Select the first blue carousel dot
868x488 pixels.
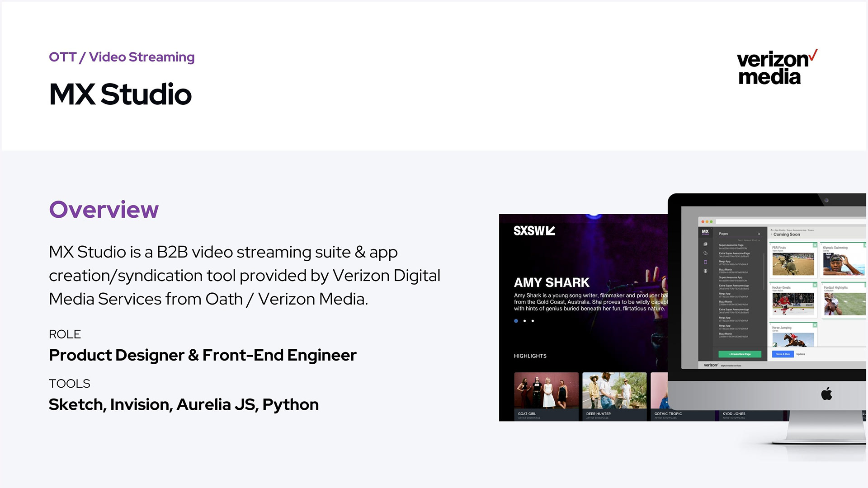pyautogui.click(x=516, y=321)
